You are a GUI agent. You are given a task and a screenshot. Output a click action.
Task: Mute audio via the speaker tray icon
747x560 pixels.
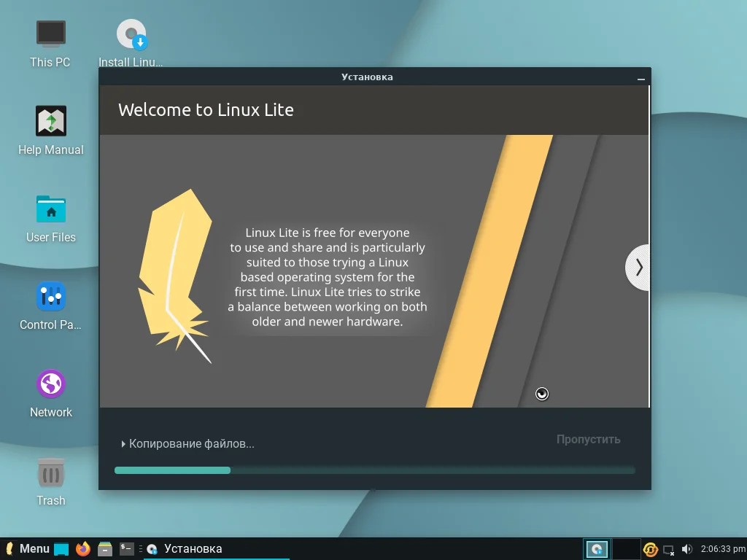pos(686,548)
